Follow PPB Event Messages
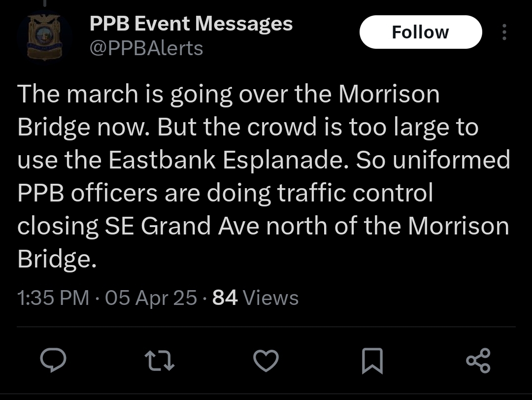Viewport: 532px width, 400px height. tap(420, 33)
